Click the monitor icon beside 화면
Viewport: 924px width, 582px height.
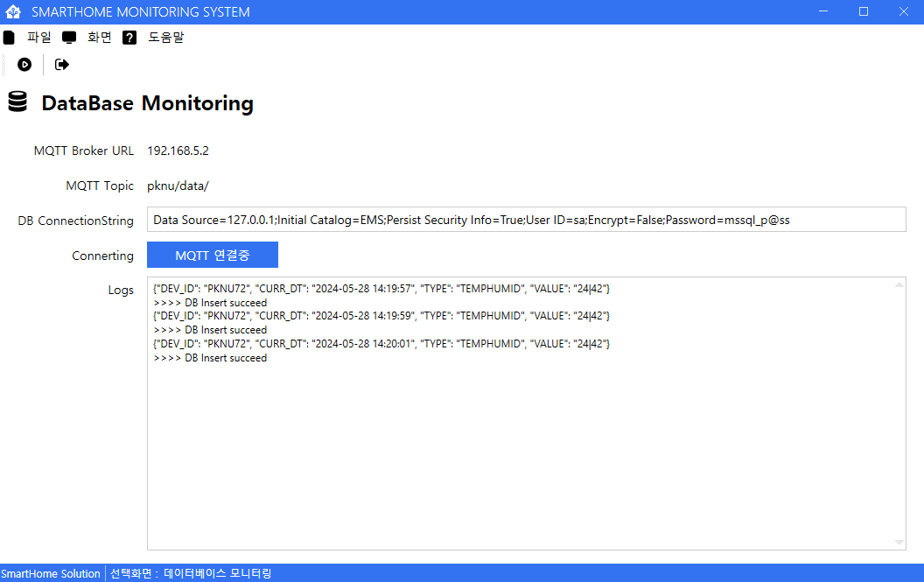point(69,38)
